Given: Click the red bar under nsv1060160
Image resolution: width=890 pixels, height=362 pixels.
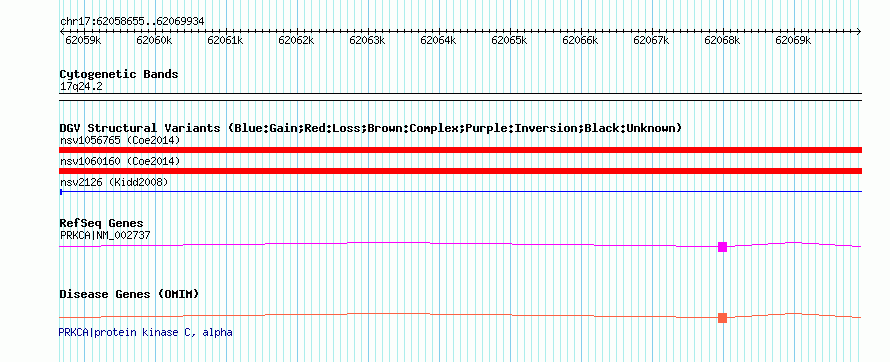Looking at the screenshot, I should (x=460, y=171).
